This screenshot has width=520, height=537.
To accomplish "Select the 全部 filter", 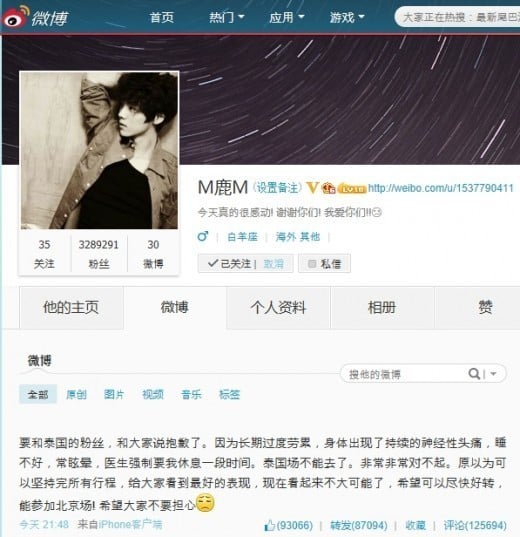I will 38,394.
